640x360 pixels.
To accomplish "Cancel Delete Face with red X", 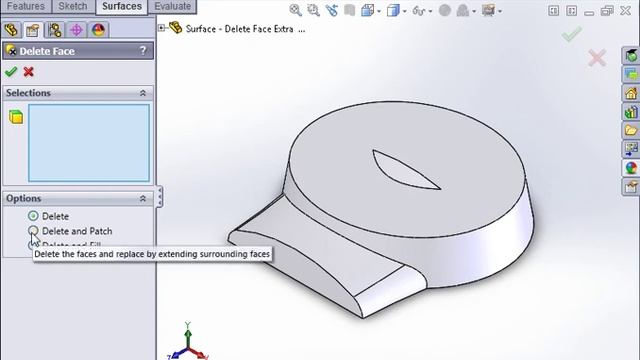I will pyautogui.click(x=29, y=72).
